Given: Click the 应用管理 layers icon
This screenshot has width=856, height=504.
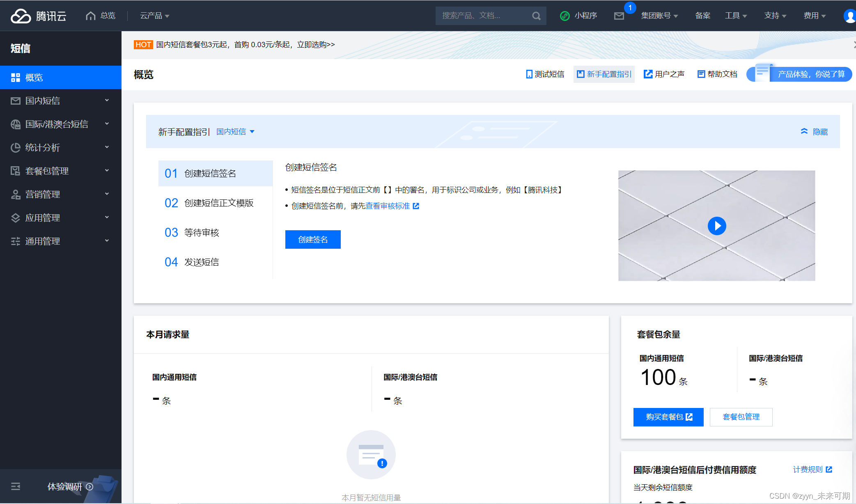Looking at the screenshot, I should pos(16,218).
